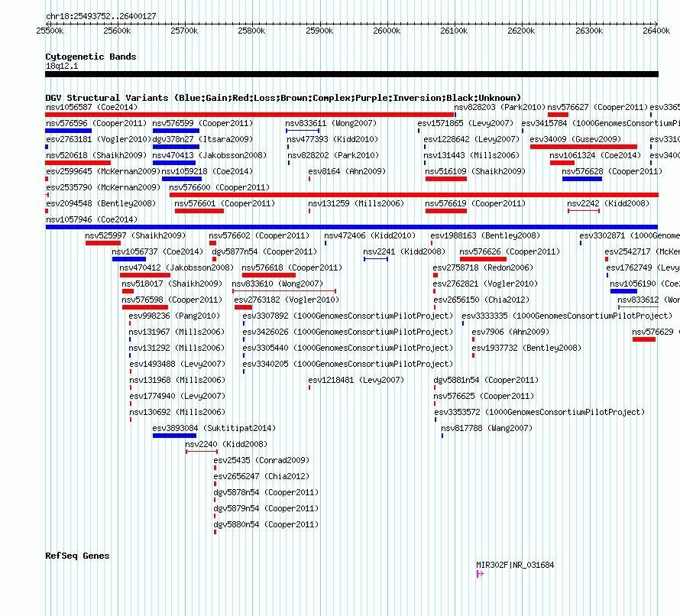Click the 18q12.1 cytogenetic band bar
This screenshot has width=680, height=616.
[x=351, y=74]
